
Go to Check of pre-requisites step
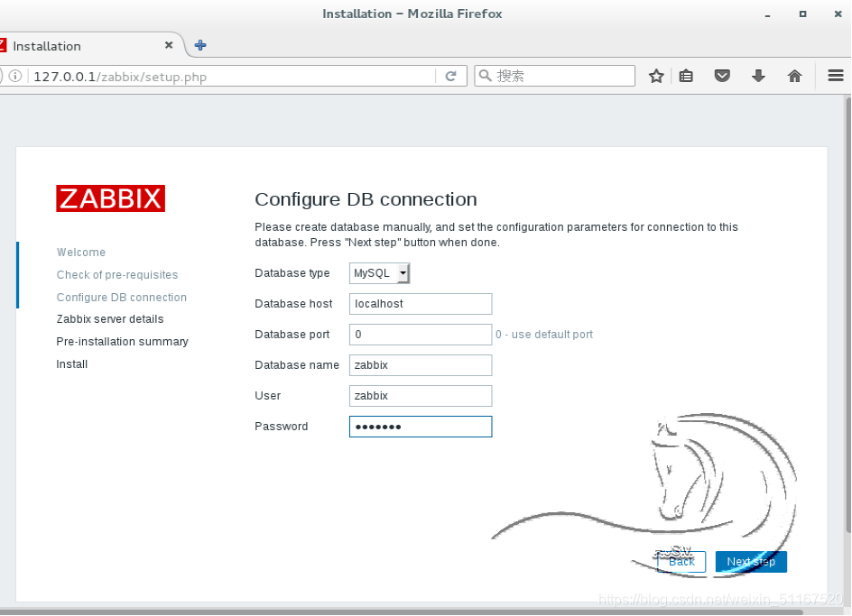coord(117,275)
